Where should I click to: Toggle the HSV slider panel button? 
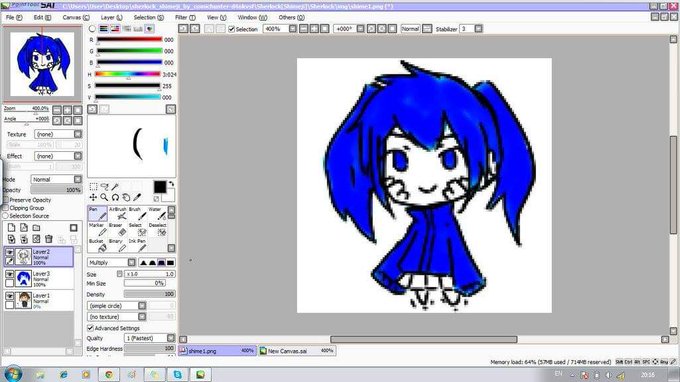[115, 29]
